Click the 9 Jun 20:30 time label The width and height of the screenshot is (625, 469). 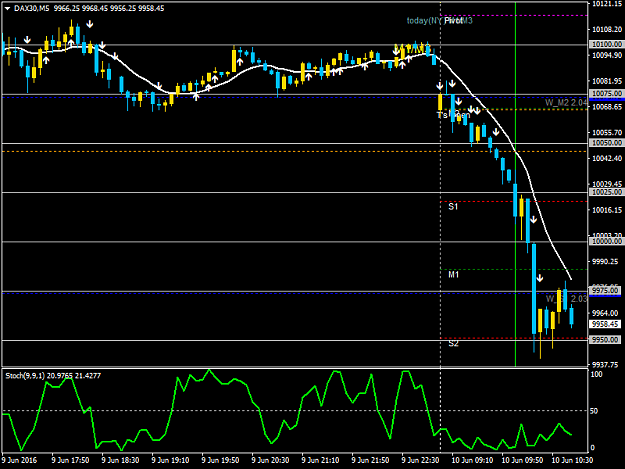point(270,460)
